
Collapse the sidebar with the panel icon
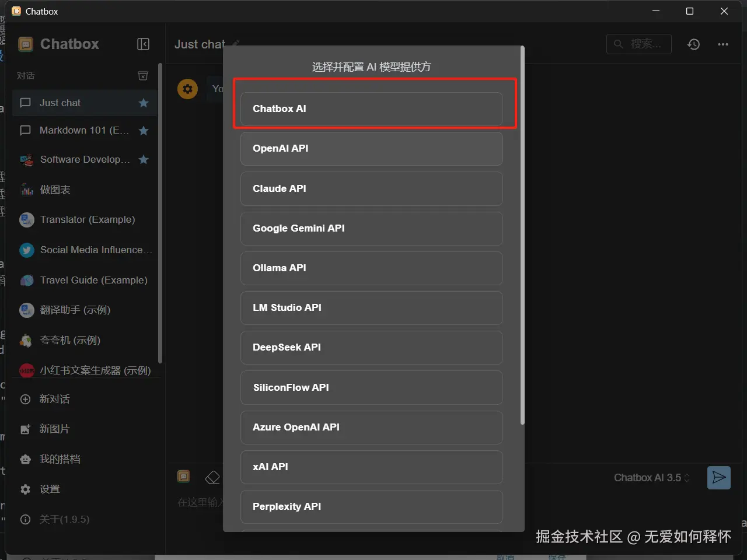coord(143,44)
